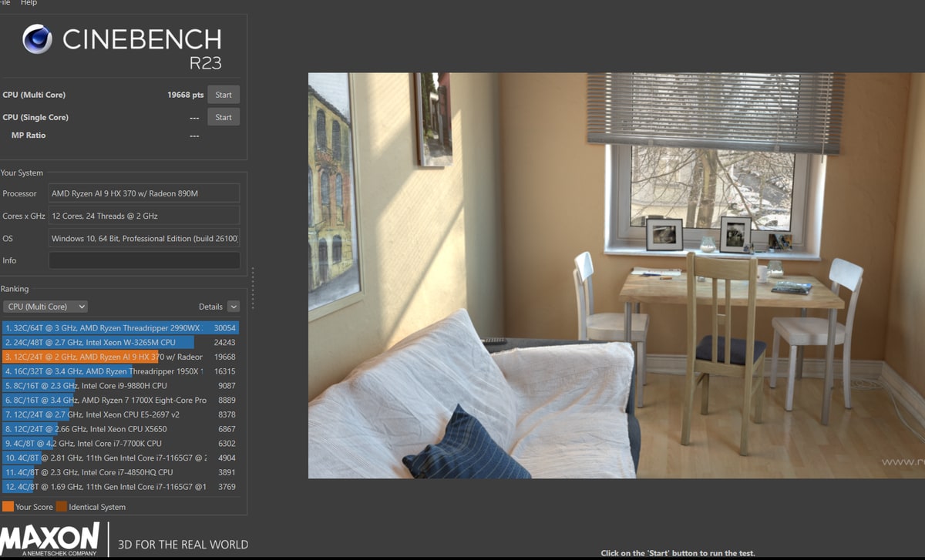The width and height of the screenshot is (925, 560).
Task: Open the Help menu
Action: [x=29, y=3]
